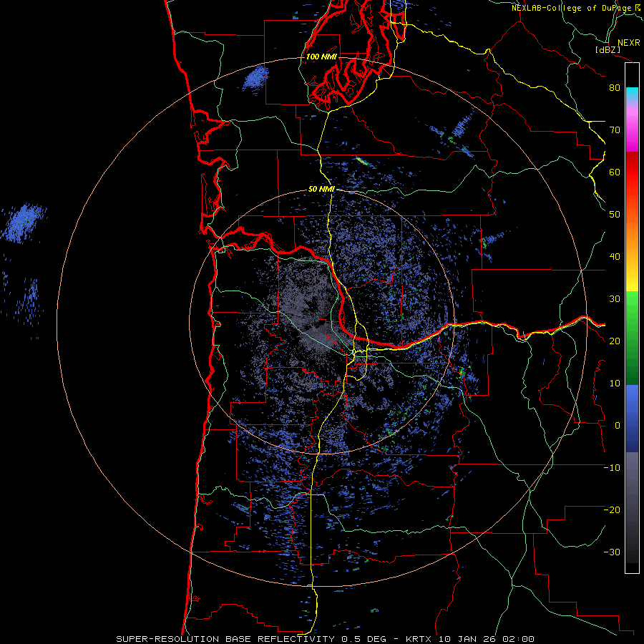Click the '50 NMI' range ring label

[321, 190]
